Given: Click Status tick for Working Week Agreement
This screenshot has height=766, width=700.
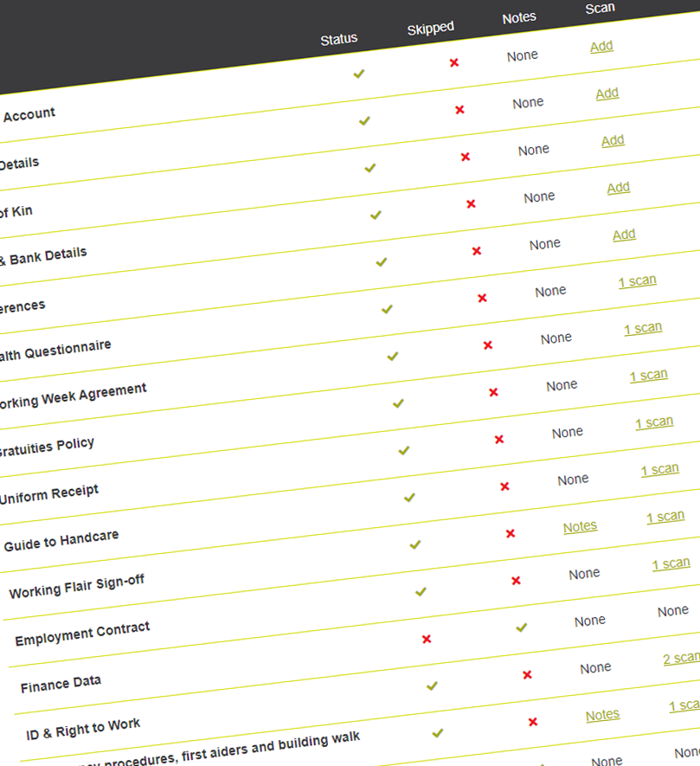Looking at the screenshot, I should [x=393, y=357].
